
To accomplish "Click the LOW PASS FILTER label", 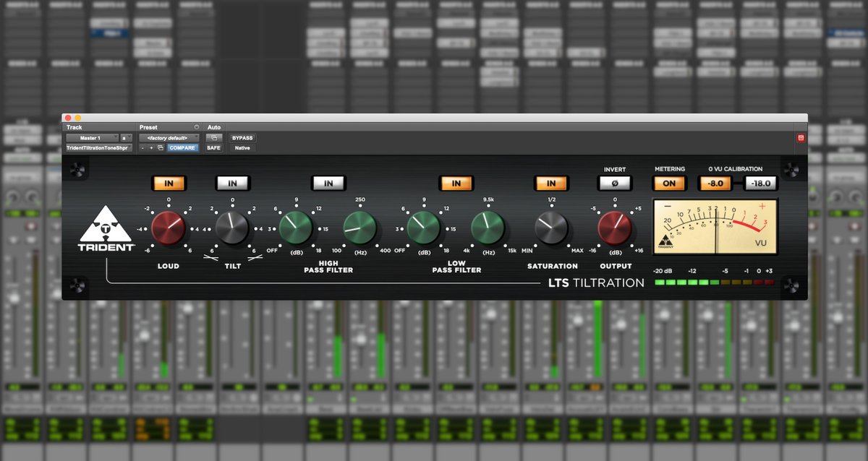I will pyautogui.click(x=456, y=267).
